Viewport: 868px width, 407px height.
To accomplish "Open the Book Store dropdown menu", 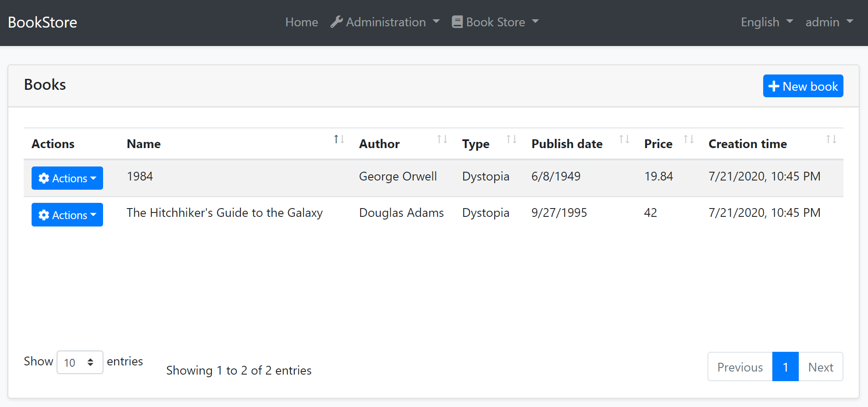I will (495, 22).
